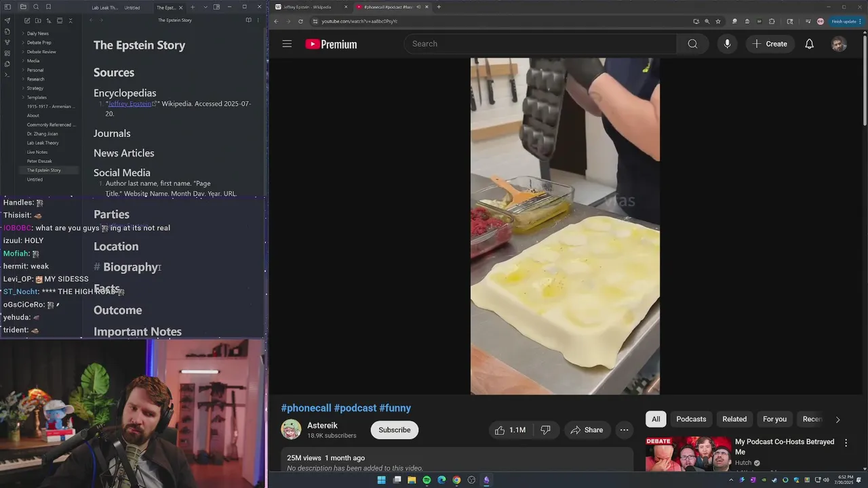
Task: Toggle Obsidian left sidebar panel icon
Action: point(7,7)
